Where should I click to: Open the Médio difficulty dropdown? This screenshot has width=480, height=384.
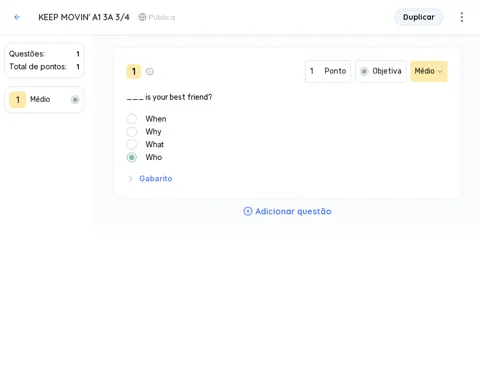coord(429,71)
